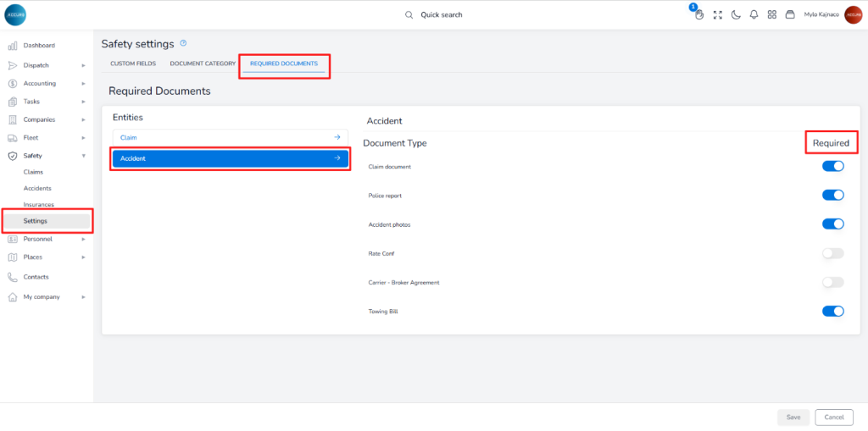The image size is (868, 431).
Task: Switch to the Custom Fields tab
Action: 133,64
